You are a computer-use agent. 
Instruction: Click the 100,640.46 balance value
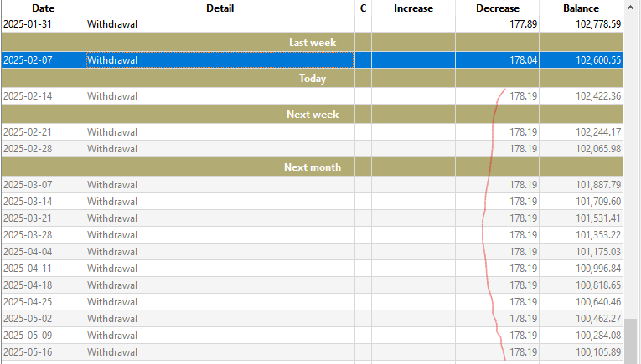point(598,301)
